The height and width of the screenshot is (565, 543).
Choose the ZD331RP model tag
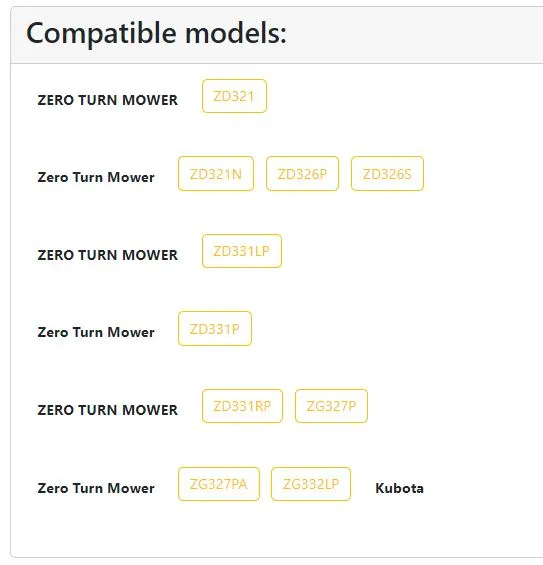tap(242, 406)
